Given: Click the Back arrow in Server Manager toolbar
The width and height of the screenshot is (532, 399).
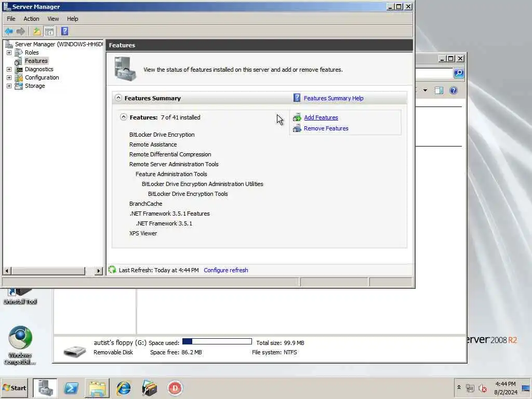Looking at the screenshot, I should [9, 32].
